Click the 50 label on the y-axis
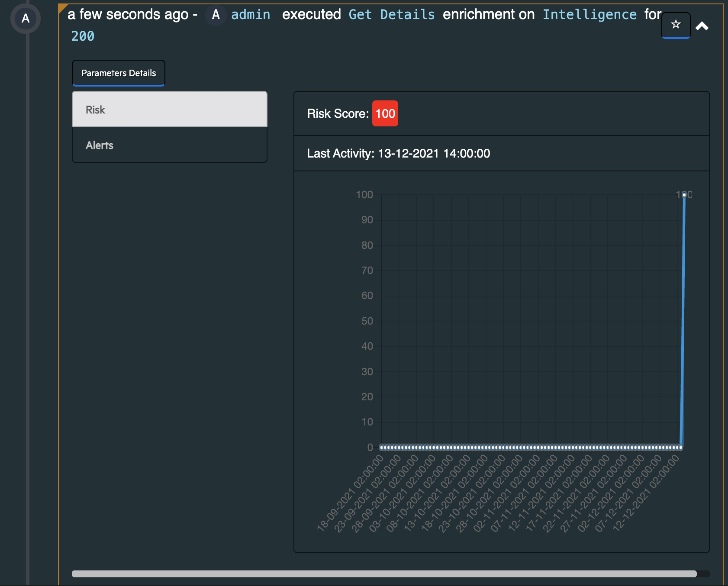The height and width of the screenshot is (586, 728). [367, 321]
